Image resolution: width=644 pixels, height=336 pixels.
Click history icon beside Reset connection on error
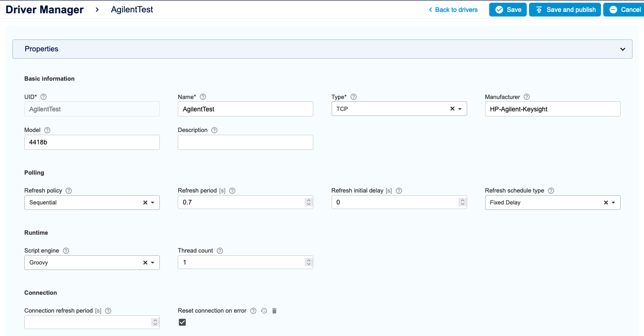(264, 311)
